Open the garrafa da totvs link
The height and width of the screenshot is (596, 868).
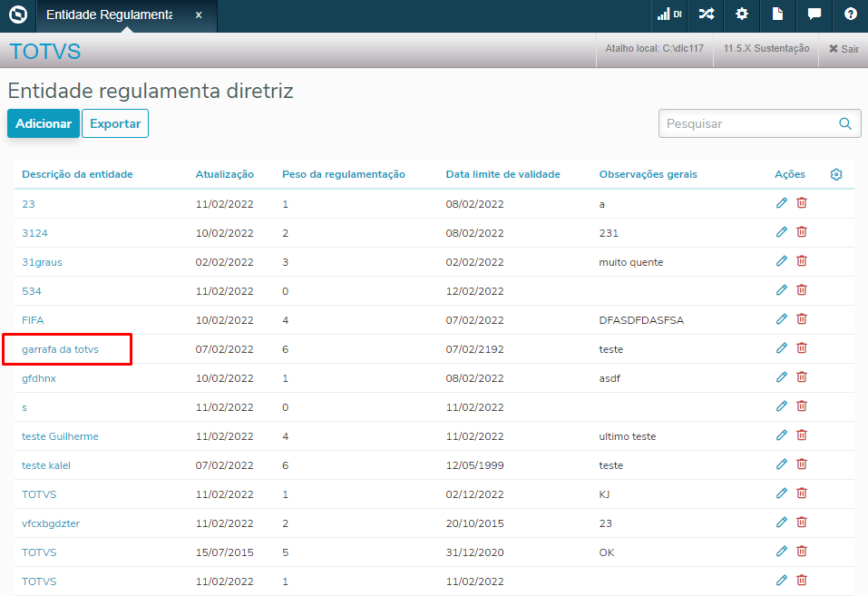[x=61, y=349]
